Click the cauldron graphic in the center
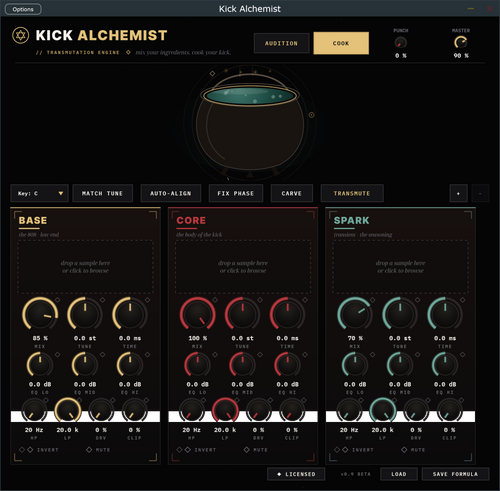The width and height of the screenshot is (500, 491). click(x=250, y=123)
